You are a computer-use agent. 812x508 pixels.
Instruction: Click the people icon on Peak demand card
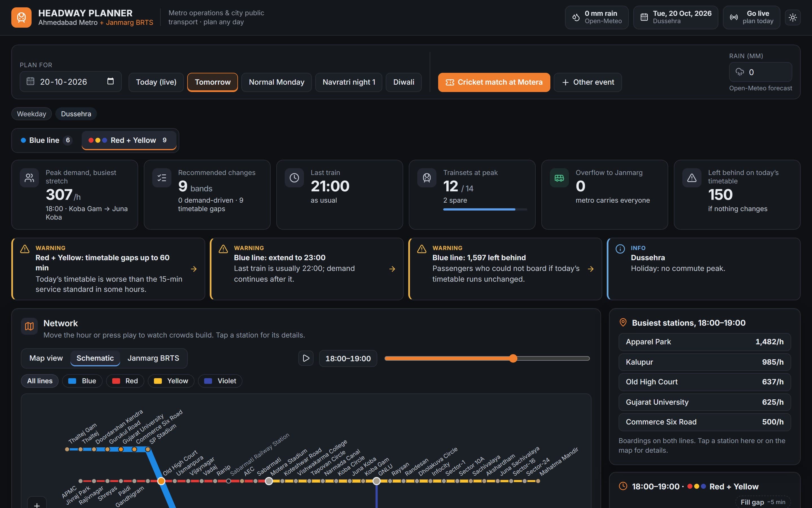30,178
